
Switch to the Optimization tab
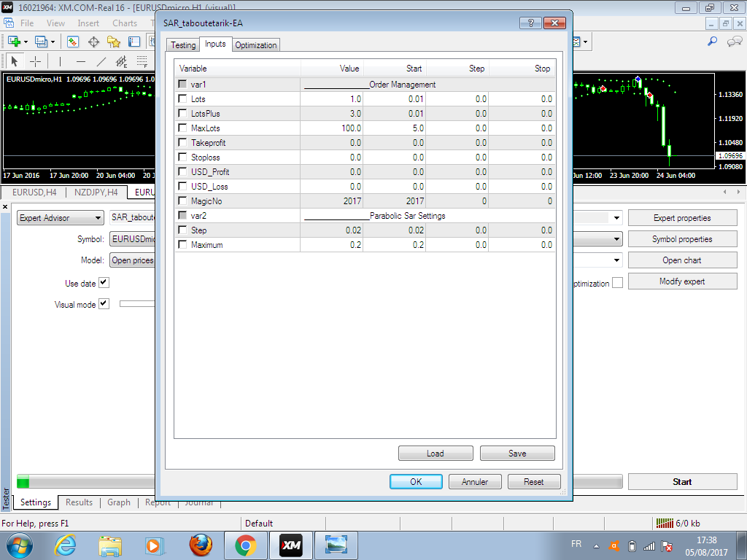(x=255, y=45)
